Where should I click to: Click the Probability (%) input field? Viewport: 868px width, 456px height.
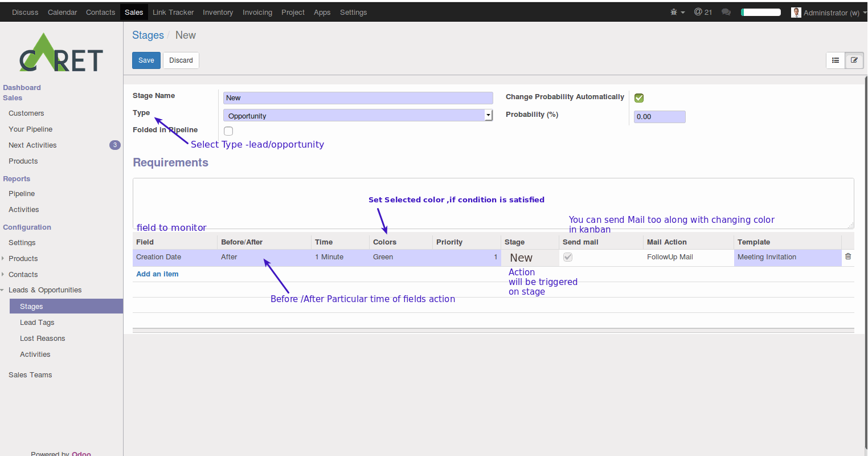[659, 117]
